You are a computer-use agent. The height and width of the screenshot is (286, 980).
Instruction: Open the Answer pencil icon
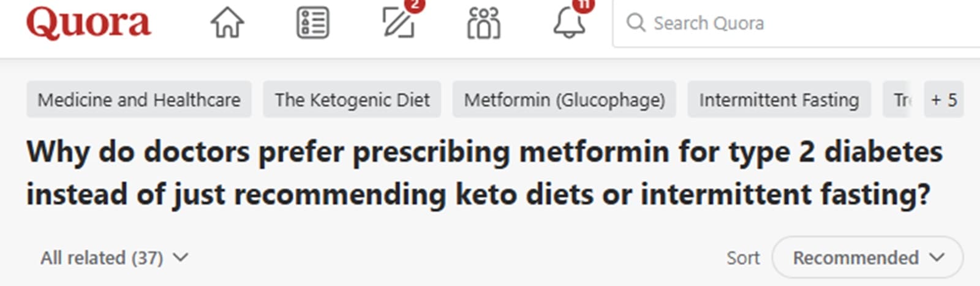pyautogui.click(x=398, y=23)
